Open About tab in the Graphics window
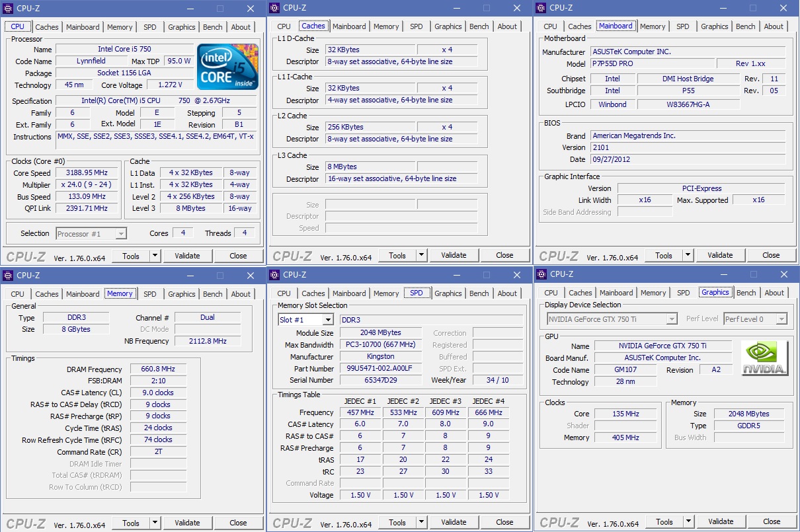Screen dimensions: 800x532 tap(774, 293)
